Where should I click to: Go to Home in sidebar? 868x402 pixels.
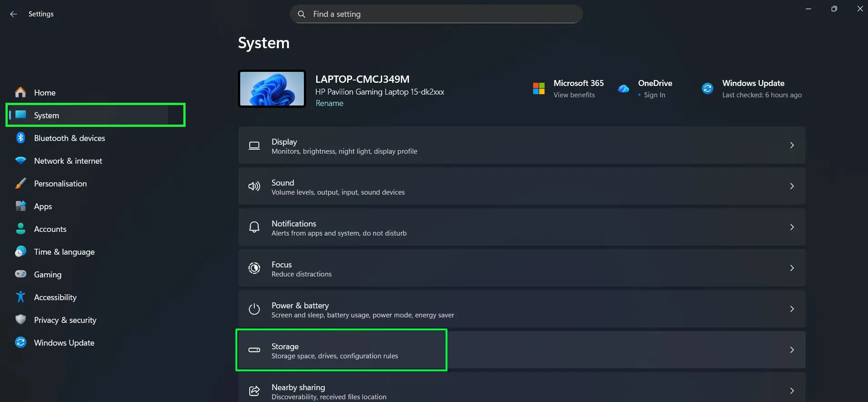click(x=45, y=93)
